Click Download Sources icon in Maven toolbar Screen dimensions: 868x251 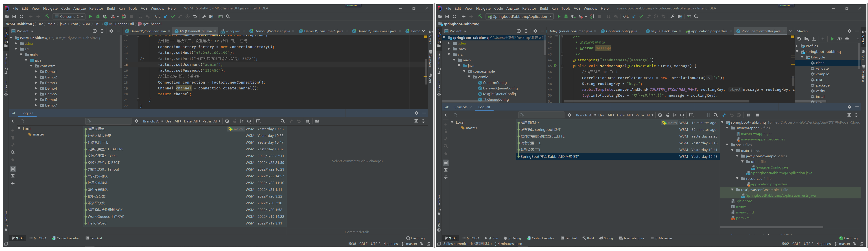tap(814, 39)
